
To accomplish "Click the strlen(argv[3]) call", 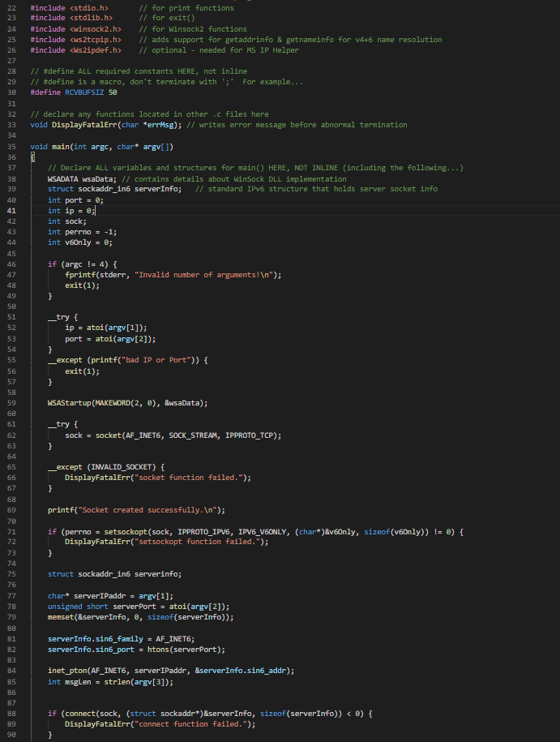I will click(x=136, y=682).
